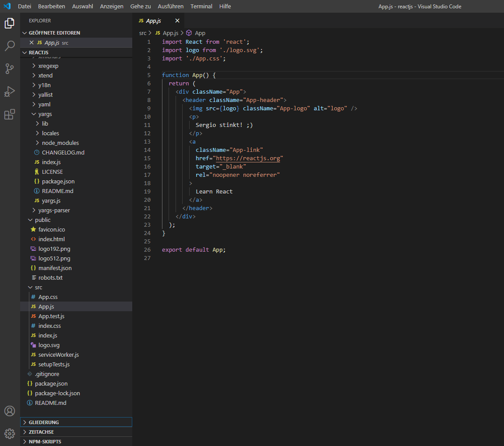
Task: Click the index.html code icon
Action: coord(33,239)
